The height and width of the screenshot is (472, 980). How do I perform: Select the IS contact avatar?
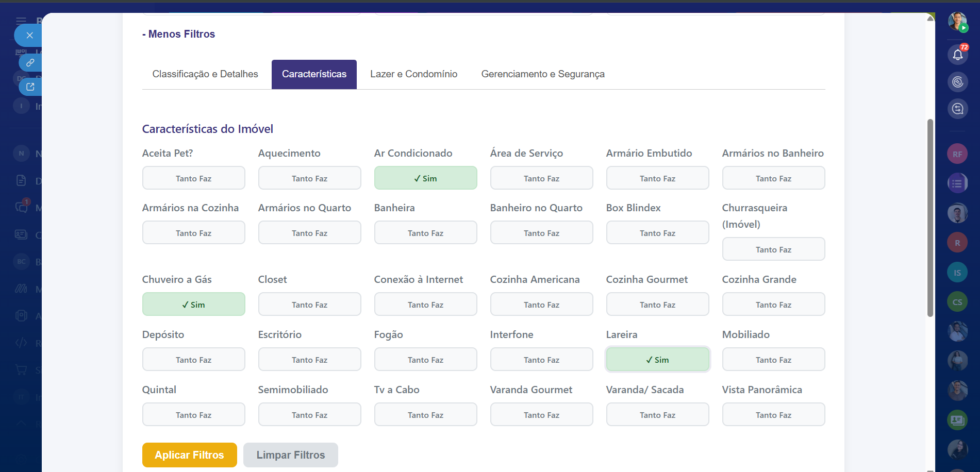point(957,273)
